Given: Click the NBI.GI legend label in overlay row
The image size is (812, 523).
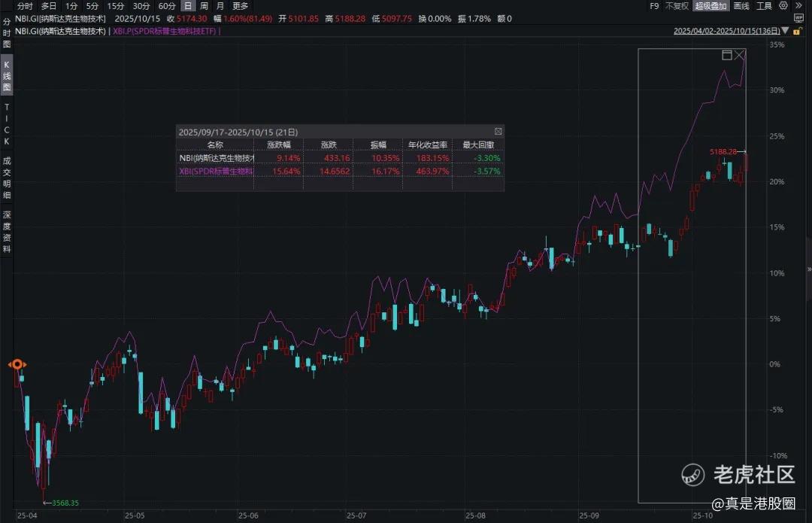Looking at the screenshot, I should [x=61, y=31].
